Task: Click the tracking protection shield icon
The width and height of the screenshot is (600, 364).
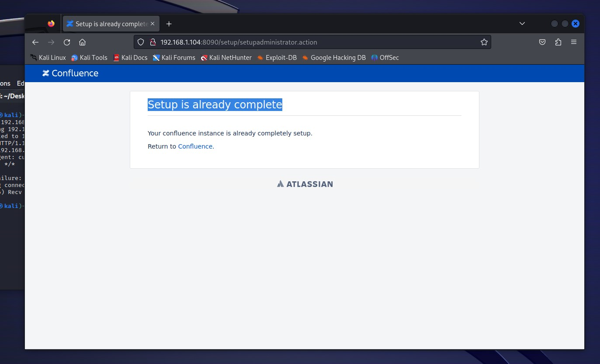Action: [141, 42]
